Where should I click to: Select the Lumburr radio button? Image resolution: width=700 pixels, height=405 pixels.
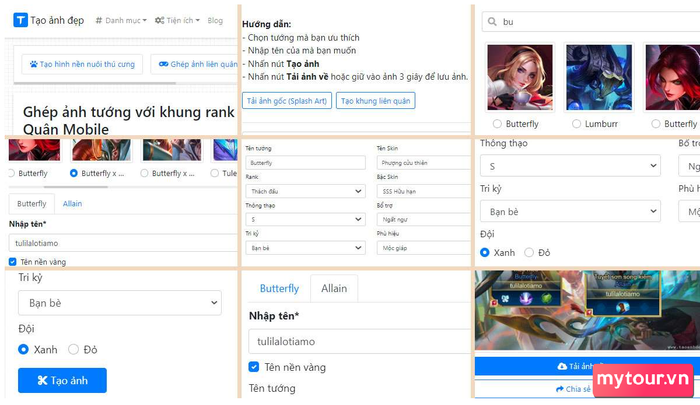pyautogui.click(x=576, y=124)
